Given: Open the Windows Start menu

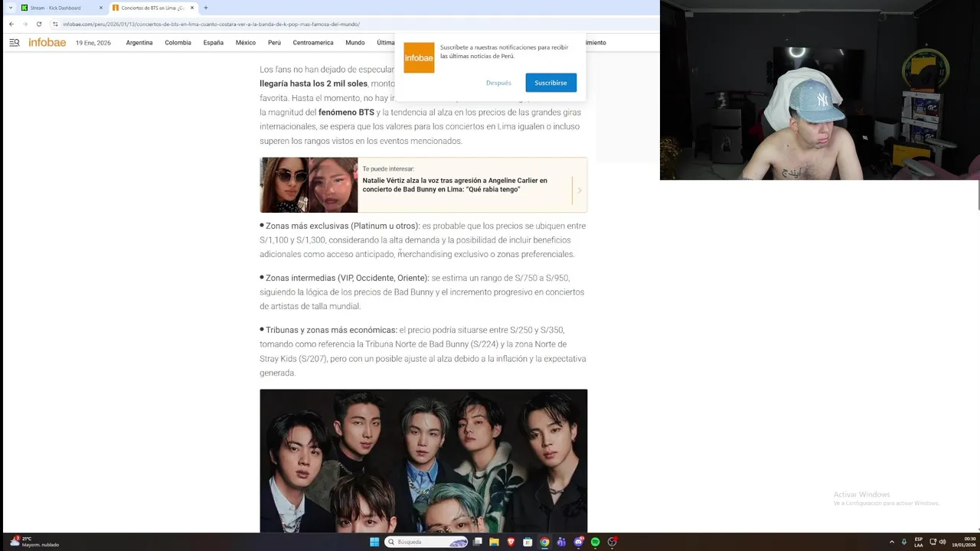Looking at the screenshot, I should tap(374, 542).
